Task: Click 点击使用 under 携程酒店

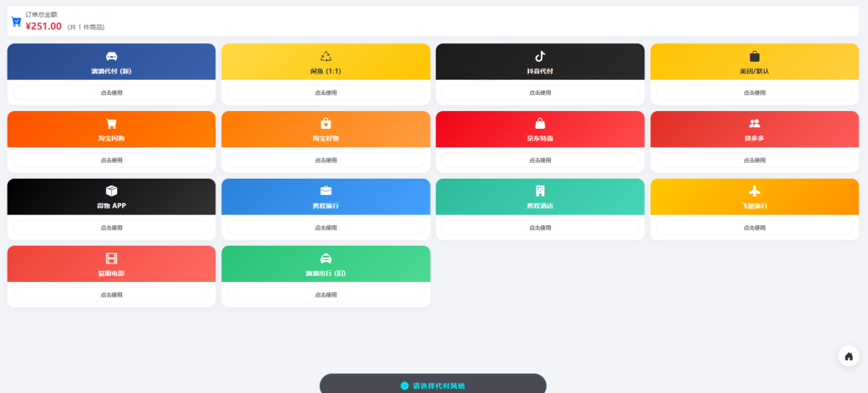Action: tap(540, 228)
